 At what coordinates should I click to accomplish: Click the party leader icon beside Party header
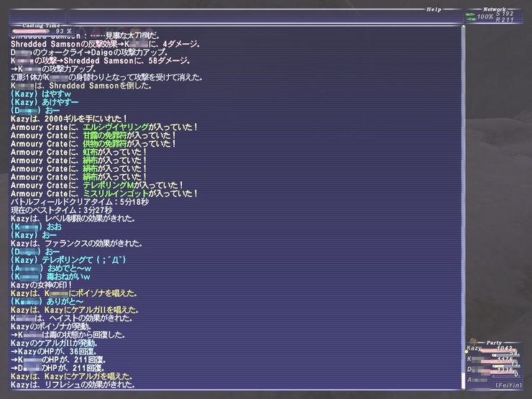pos(473,341)
